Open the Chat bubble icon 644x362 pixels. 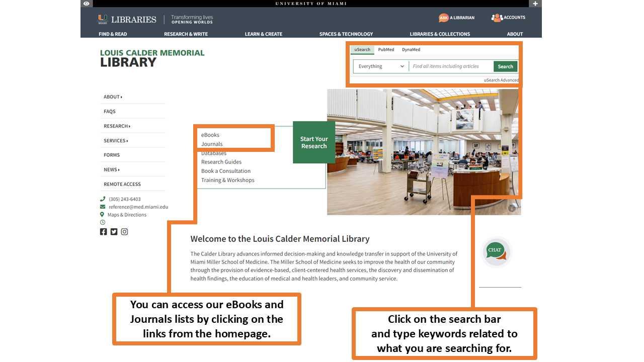496,251
